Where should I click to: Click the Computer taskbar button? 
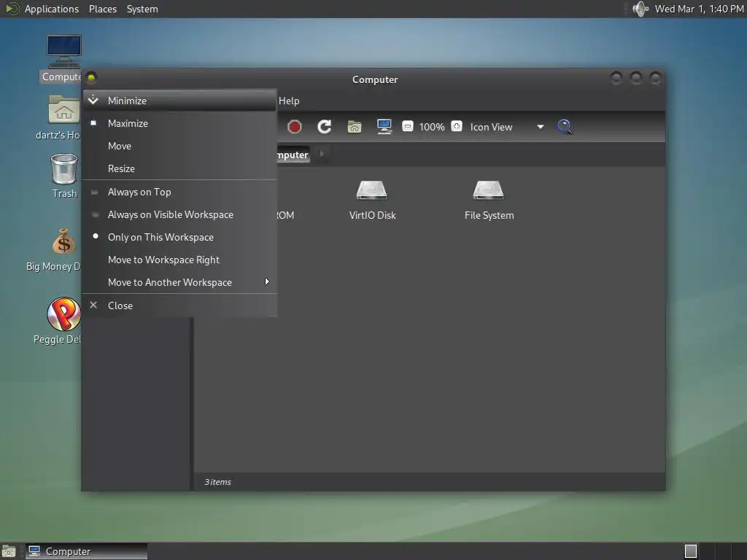click(x=86, y=551)
